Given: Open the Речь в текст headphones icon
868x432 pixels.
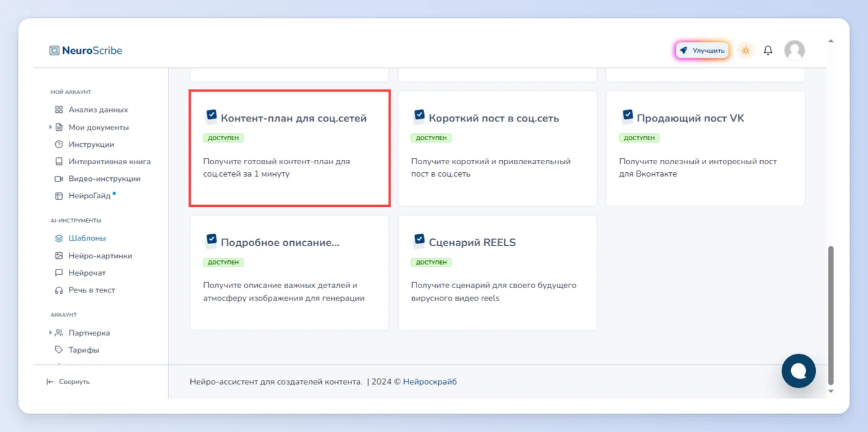Looking at the screenshot, I should pyautogui.click(x=59, y=290).
